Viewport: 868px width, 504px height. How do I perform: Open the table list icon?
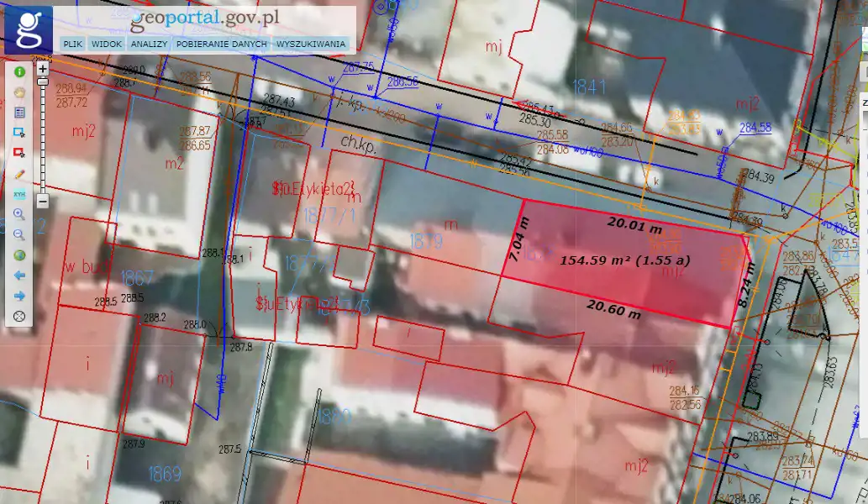(19, 113)
